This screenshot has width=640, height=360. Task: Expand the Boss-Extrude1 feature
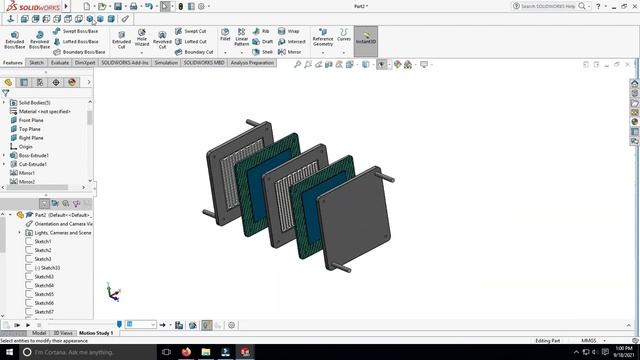4,156
